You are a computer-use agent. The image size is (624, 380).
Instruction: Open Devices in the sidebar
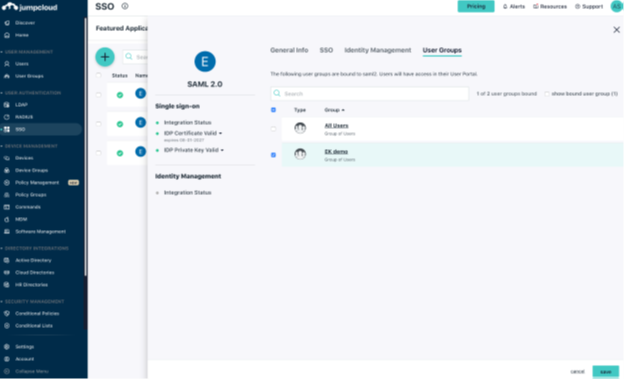(24, 158)
